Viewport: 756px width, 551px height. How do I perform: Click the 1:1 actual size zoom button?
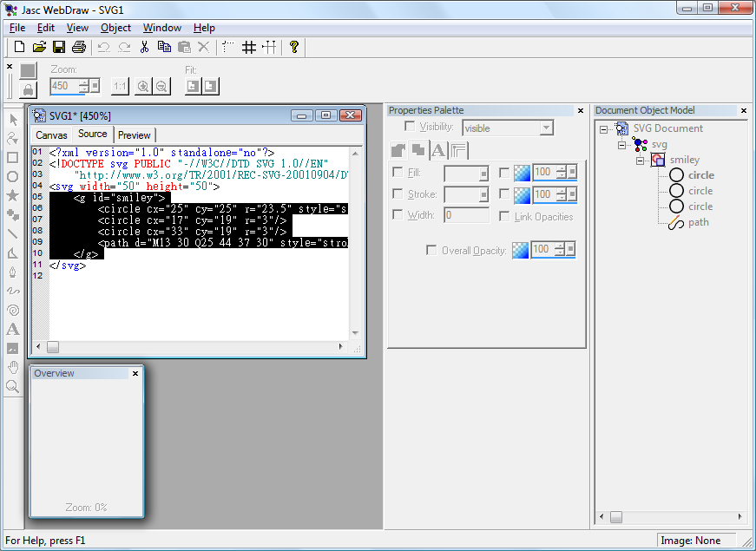(x=120, y=86)
